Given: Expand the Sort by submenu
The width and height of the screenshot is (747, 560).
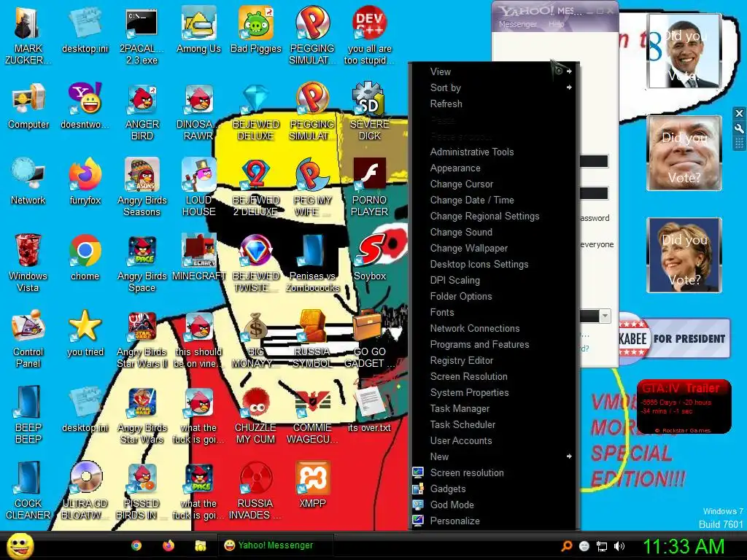Looking at the screenshot, I should point(495,87).
